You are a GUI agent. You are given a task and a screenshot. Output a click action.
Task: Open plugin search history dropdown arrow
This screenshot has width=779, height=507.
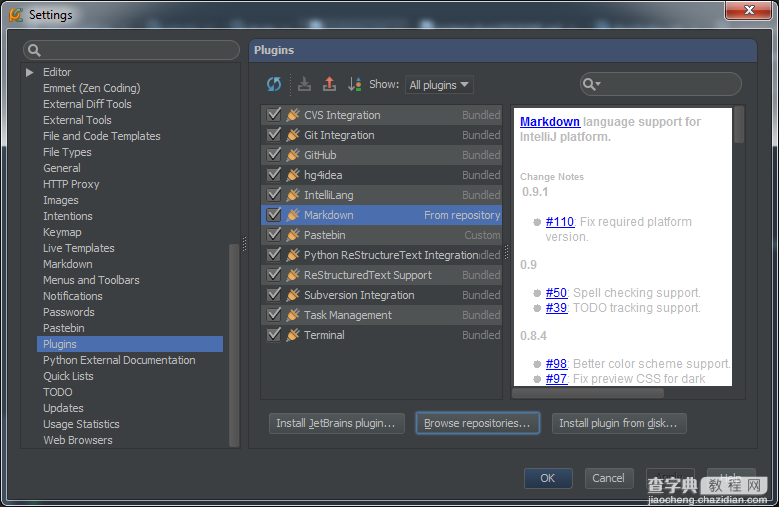tap(598, 84)
